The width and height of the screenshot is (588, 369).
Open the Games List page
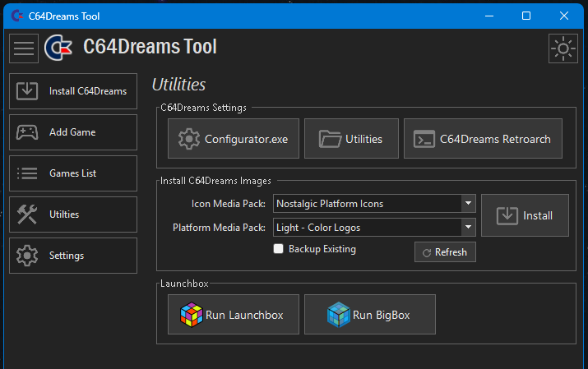tap(73, 173)
